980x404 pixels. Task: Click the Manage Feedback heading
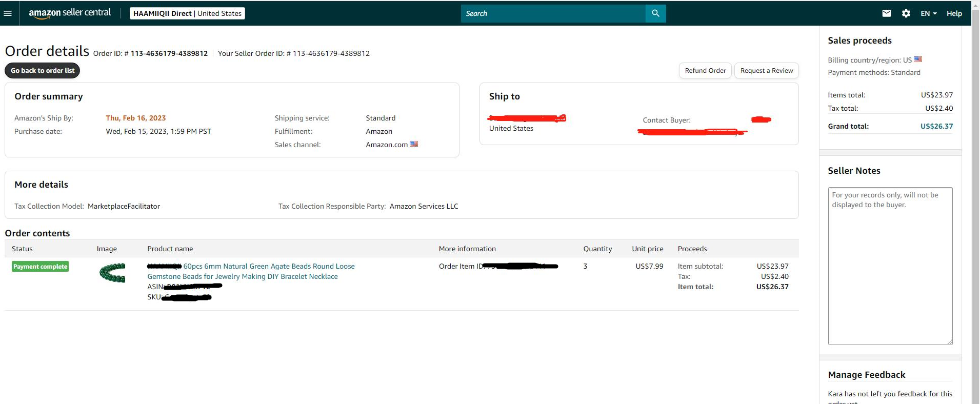pos(867,375)
